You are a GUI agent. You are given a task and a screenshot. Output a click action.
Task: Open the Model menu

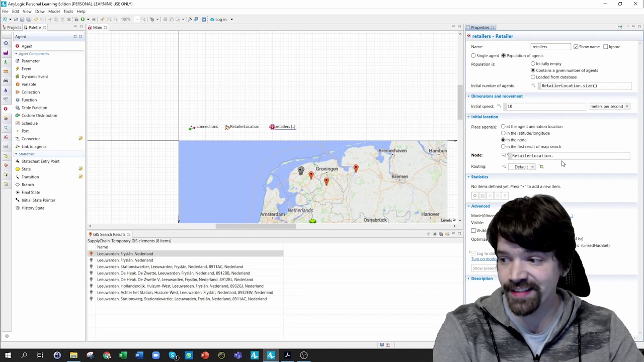pyautogui.click(x=54, y=12)
